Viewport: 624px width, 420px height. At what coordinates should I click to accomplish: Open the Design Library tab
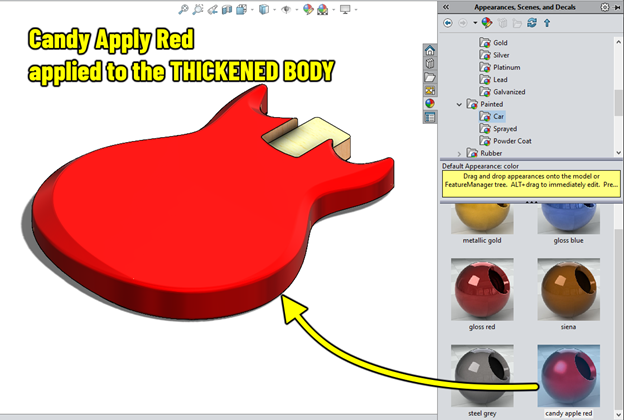(x=430, y=64)
